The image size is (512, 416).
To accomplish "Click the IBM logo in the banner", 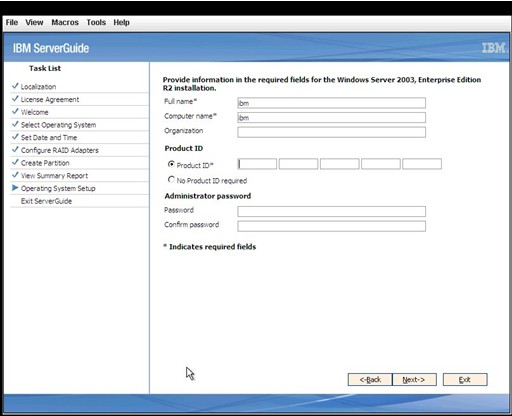I will click(495, 48).
